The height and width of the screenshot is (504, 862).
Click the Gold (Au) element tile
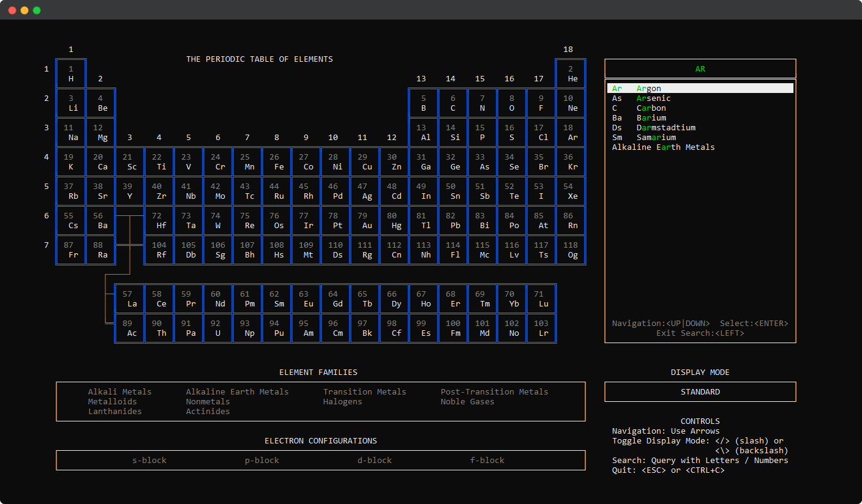click(365, 220)
